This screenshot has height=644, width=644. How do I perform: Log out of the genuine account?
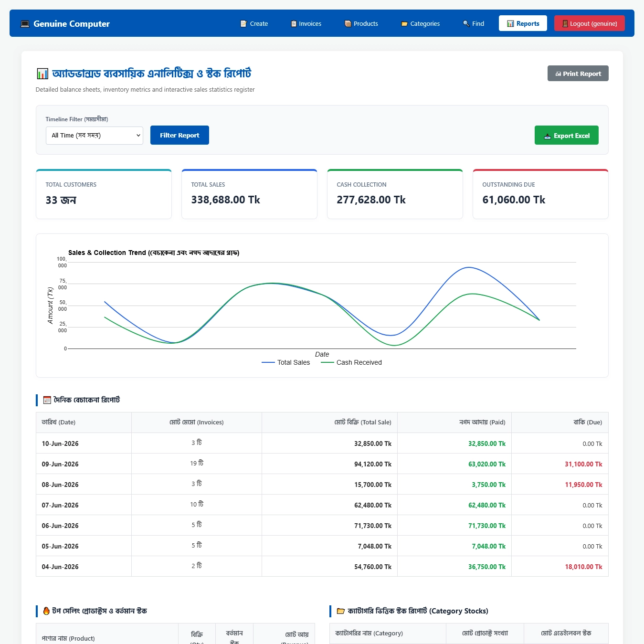tap(590, 23)
